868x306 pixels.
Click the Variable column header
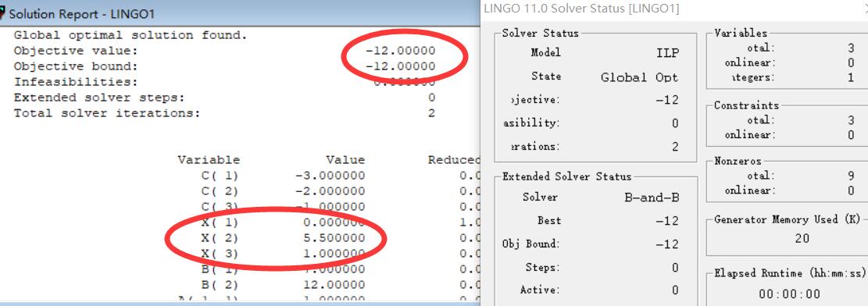tap(209, 160)
